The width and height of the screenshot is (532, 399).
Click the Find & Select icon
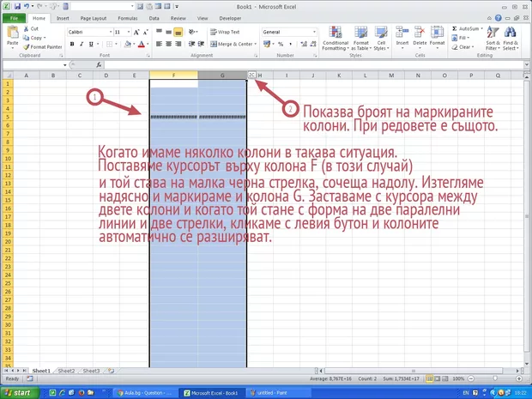pos(511,33)
